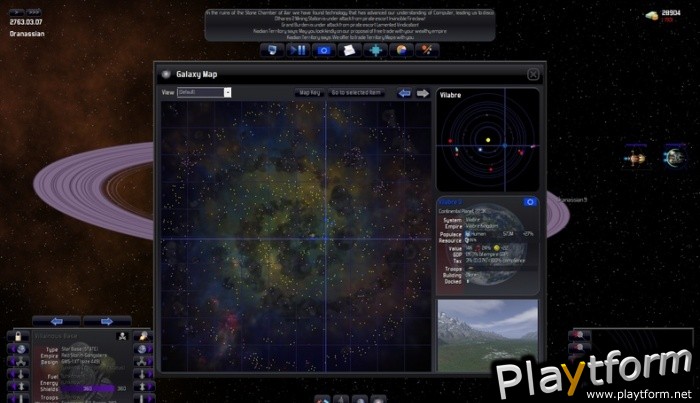Click the slow-down speed button at top left
The width and height of the screenshot is (700, 403).
17,12
